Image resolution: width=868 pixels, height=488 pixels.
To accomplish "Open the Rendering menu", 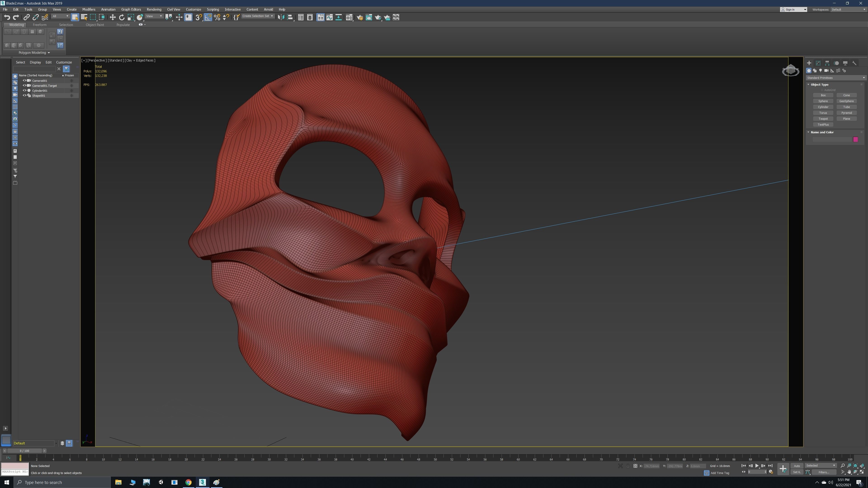I will pos(154,9).
